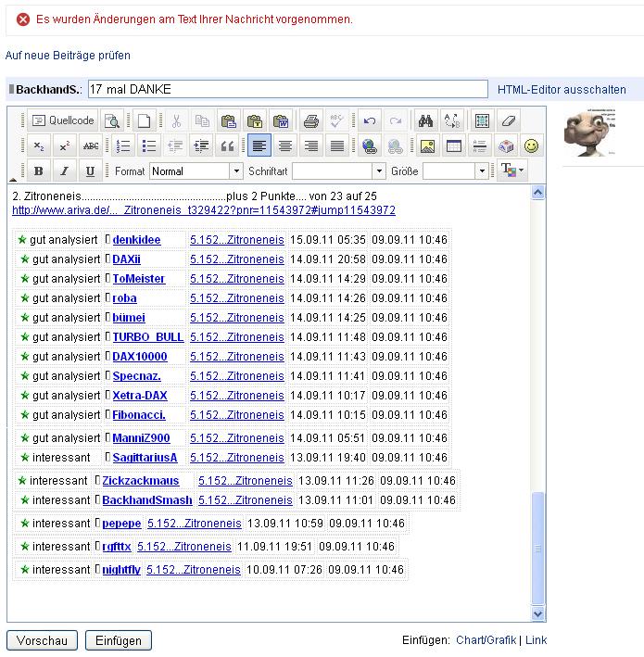Click the Remove Format eraser icon
This screenshot has height=657, width=644.
click(x=508, y=121)
